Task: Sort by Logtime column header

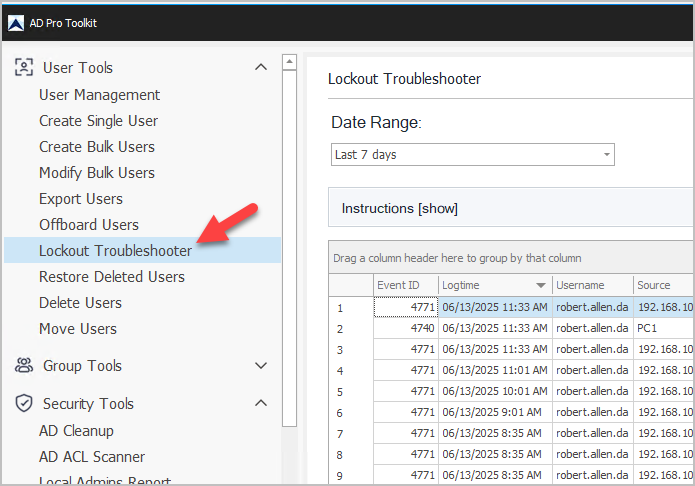Action: [x=495, y=285]
